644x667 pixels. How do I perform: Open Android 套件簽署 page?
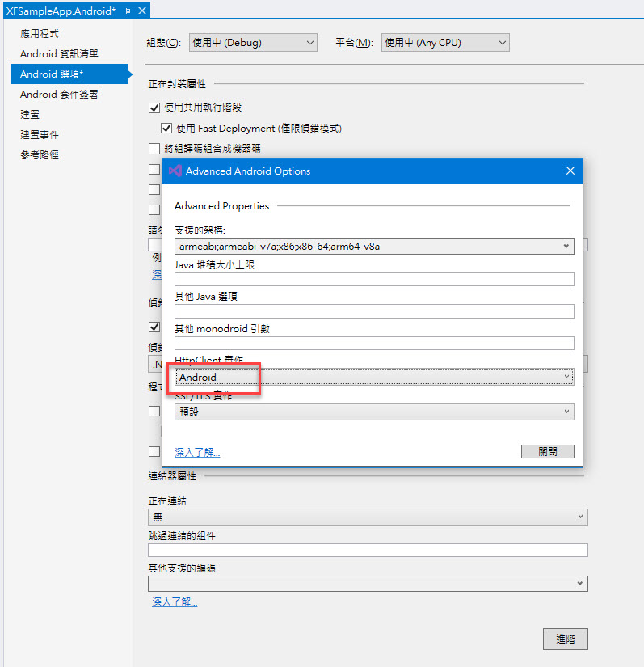(59, 94)
